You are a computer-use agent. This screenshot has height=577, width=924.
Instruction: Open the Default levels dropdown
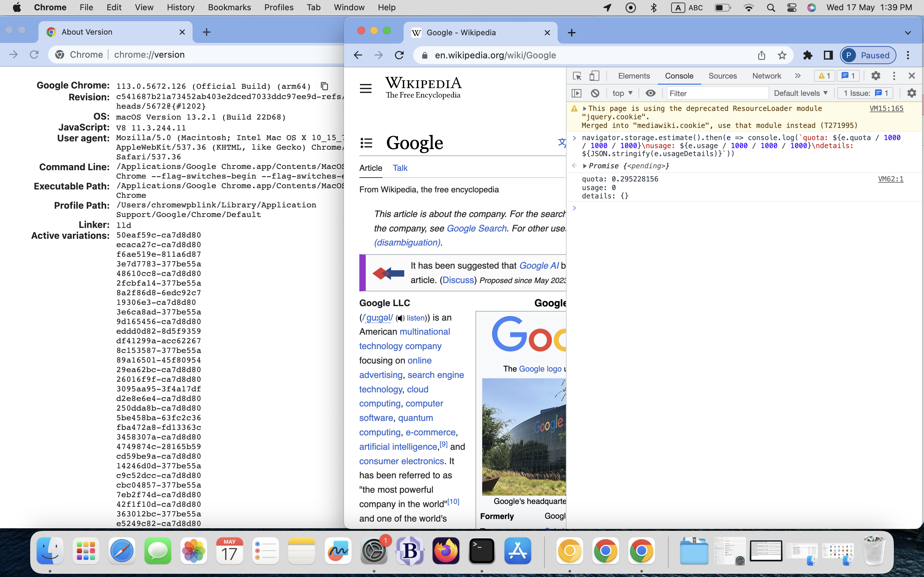pyautogui.click(x=800, y=93)
